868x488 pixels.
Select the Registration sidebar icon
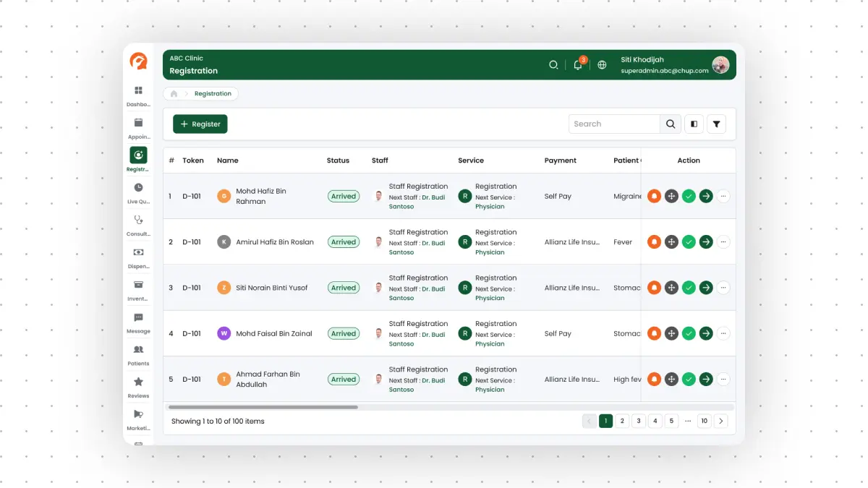click(x=138, y=155)
